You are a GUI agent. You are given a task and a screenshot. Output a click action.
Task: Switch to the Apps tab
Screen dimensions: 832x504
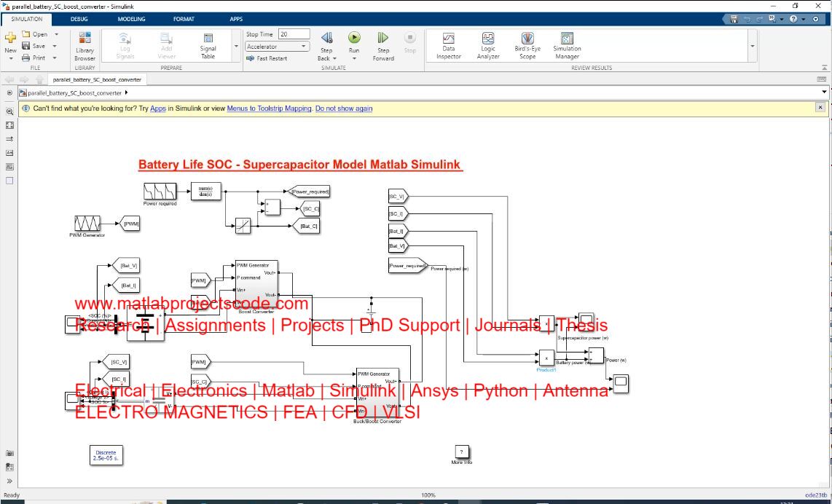[236, 19]
